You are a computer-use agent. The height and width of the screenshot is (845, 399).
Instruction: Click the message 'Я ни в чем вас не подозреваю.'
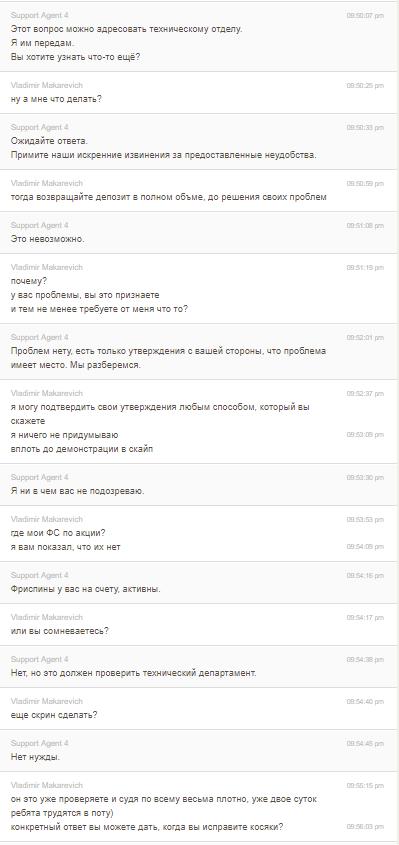tap(78, 491)
